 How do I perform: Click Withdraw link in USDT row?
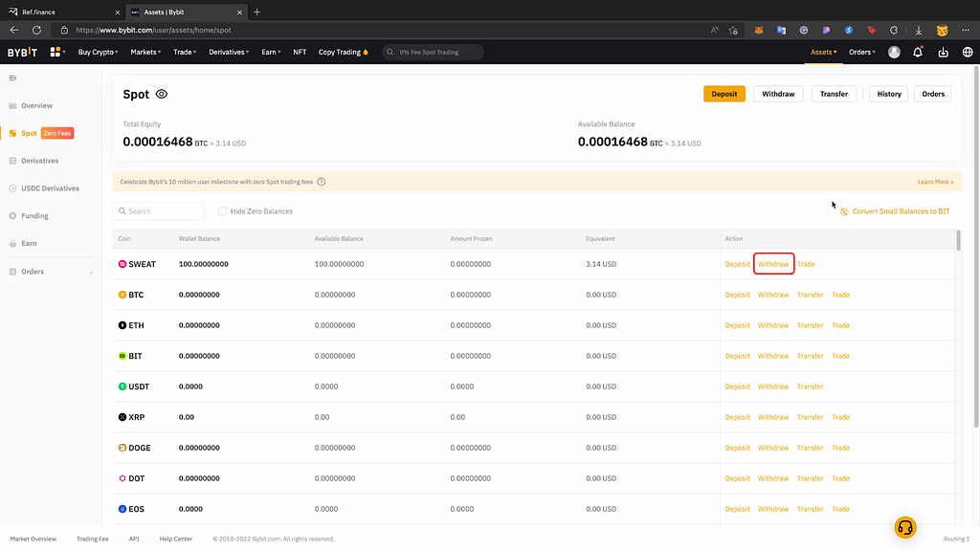773,386
